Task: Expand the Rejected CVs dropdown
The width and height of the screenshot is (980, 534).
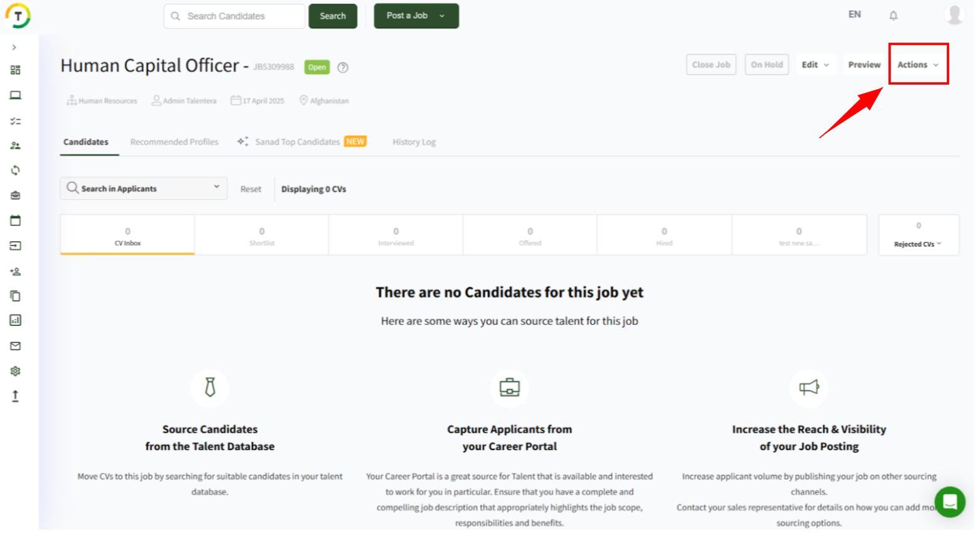Action: pyautogui.click(x=917, y=244)
